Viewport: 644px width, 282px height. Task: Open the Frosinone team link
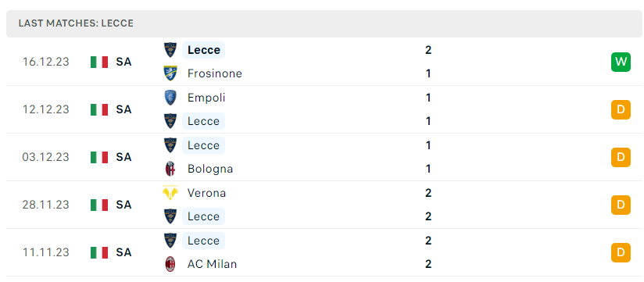[215, 73]
